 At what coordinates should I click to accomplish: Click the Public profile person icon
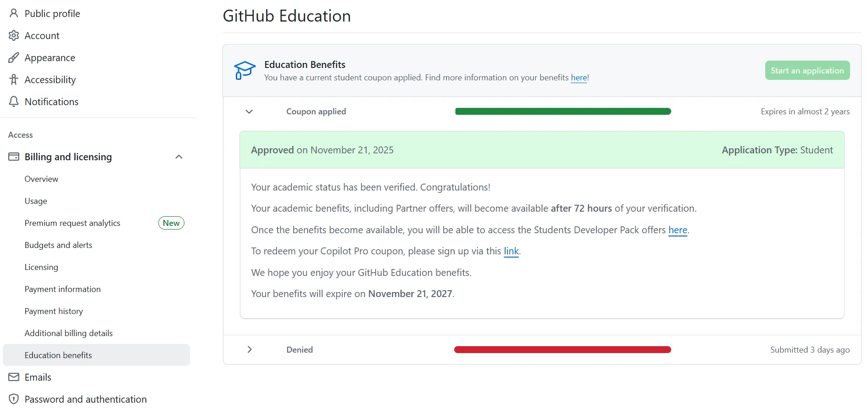[14, 13]
